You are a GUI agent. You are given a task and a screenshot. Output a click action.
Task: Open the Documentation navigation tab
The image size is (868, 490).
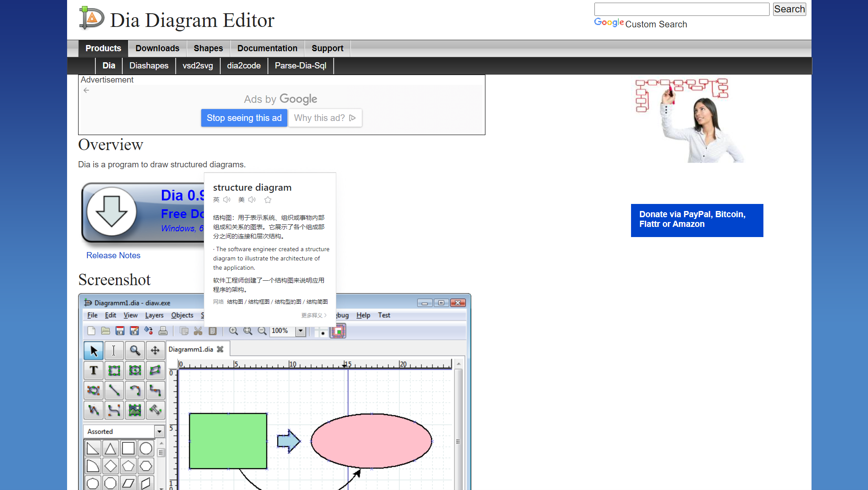pyautogui.click(x=267, y=48)
